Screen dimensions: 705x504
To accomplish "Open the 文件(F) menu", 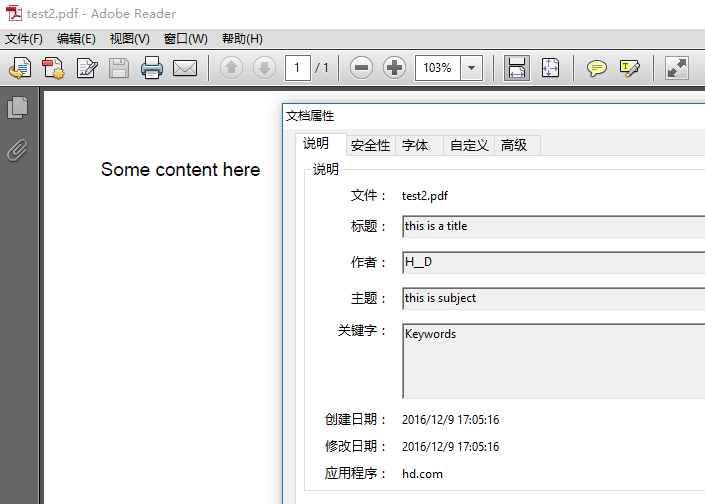I will tap(24, 39).
